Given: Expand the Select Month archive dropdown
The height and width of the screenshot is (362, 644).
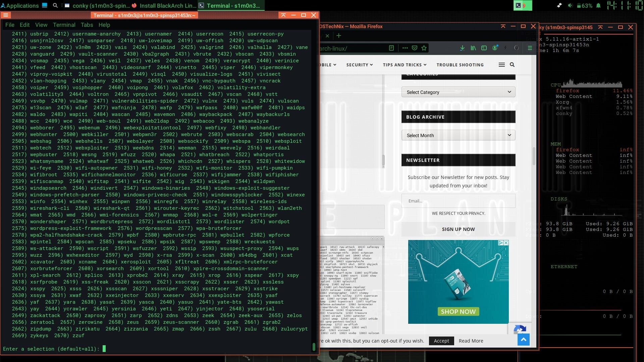Looking at the screenshot, I should [x=458, y=135].
